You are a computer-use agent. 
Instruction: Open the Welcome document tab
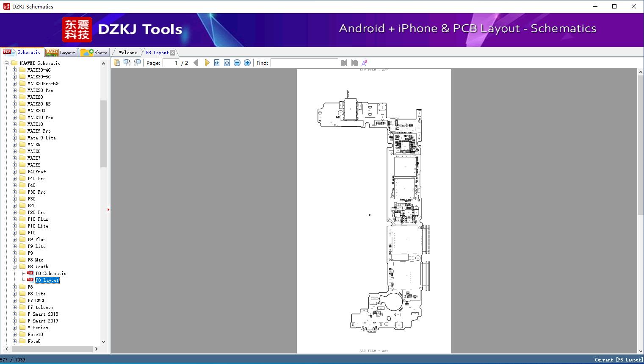click(x=128, y=53)
